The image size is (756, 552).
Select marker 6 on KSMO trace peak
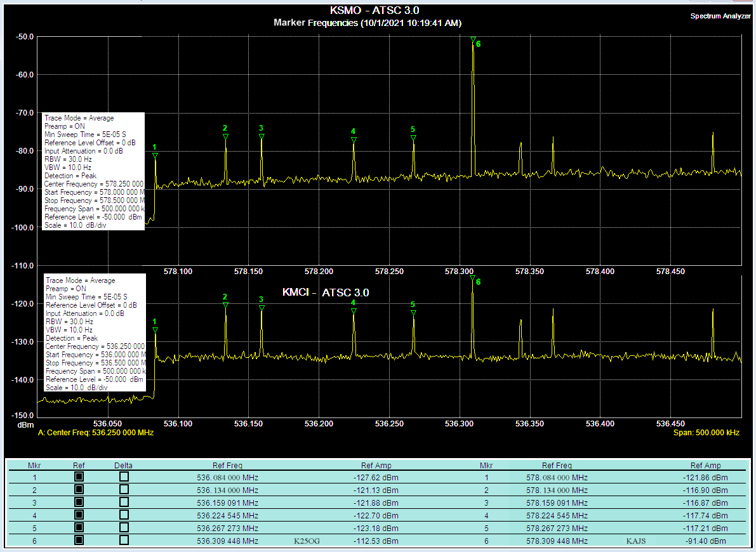click(473, 39)
